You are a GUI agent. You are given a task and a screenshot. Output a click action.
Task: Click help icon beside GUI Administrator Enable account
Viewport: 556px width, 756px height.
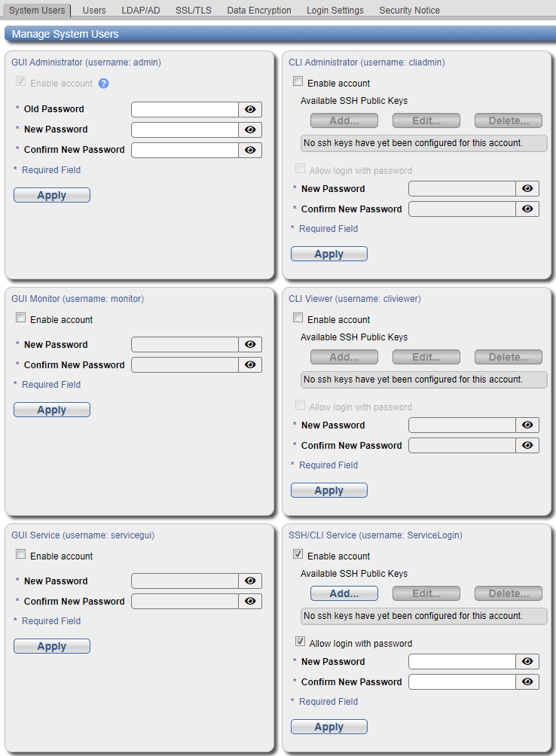[104, 84]
